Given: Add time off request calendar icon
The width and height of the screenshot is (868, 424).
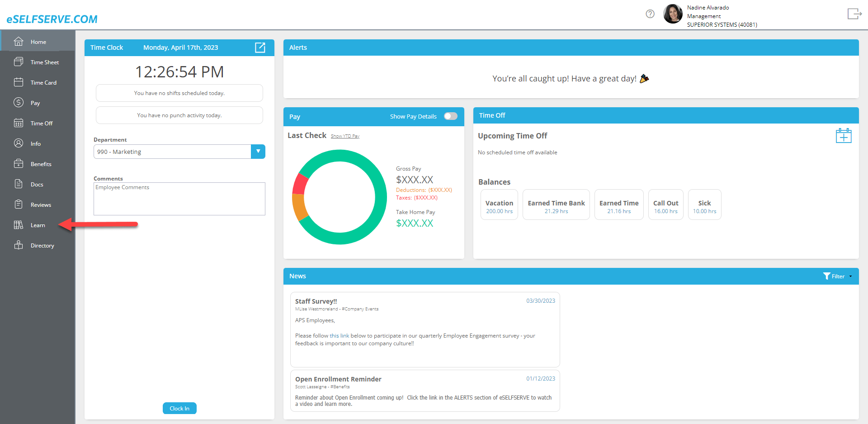Looking at the screenshot, I should pyautogui.click(x=843, y=136).
